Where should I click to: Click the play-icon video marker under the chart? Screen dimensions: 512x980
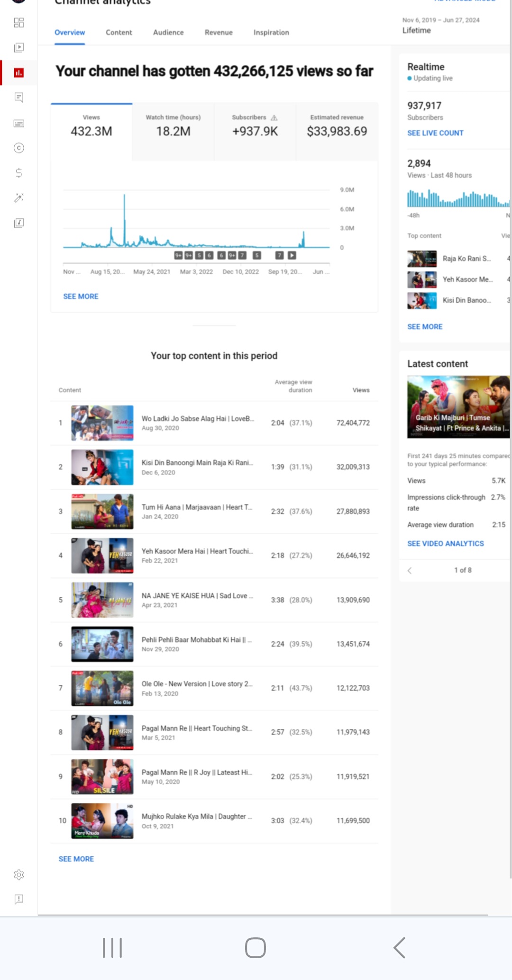(x=292, y=255)
